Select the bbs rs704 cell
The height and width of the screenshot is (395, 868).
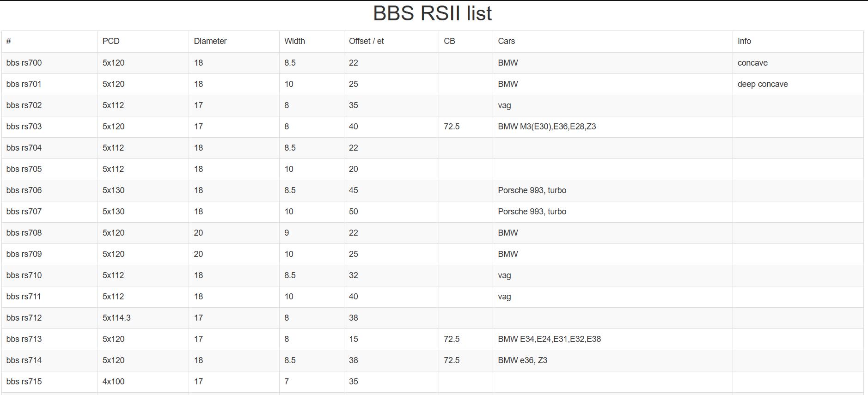49,148
